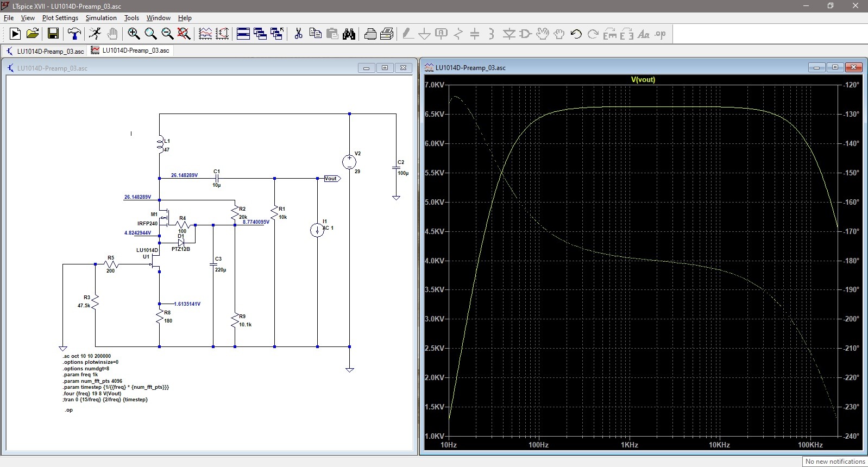This screenshot has width=868, height=467.
Task: Select the Place Resistor tool
Action: coord(458,34)
